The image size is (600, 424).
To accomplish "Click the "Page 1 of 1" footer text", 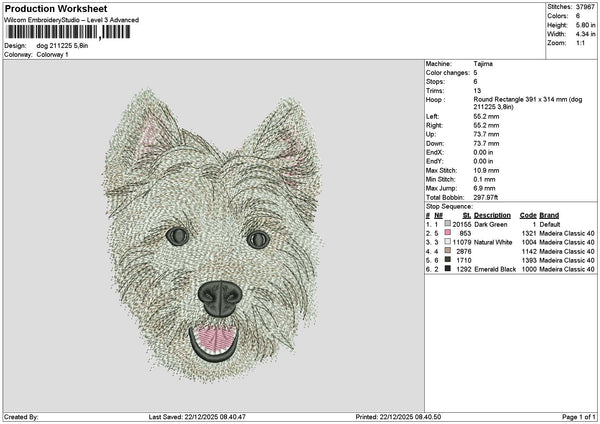I will 579,417.
